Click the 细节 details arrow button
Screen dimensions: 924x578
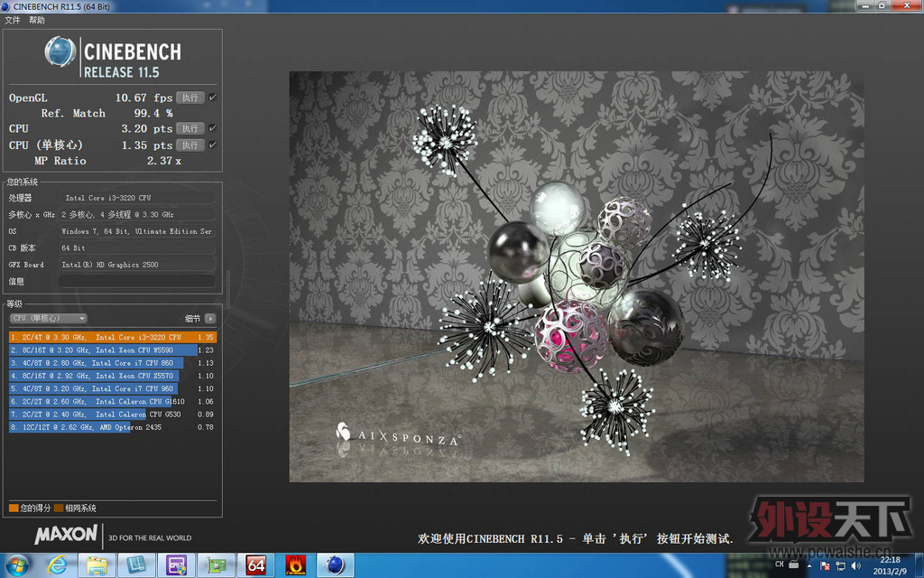click(x=210, y=319)
